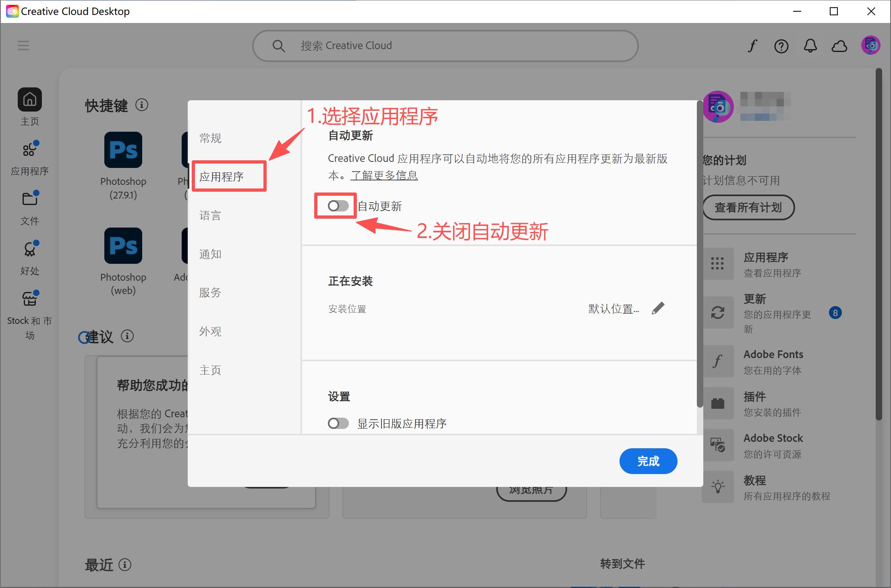
Task: Open 文件 in the left sidebar
Action: [x=29, y=208]
